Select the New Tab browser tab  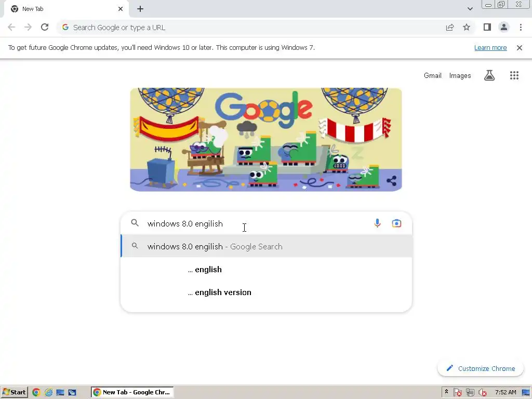[66, 9]
